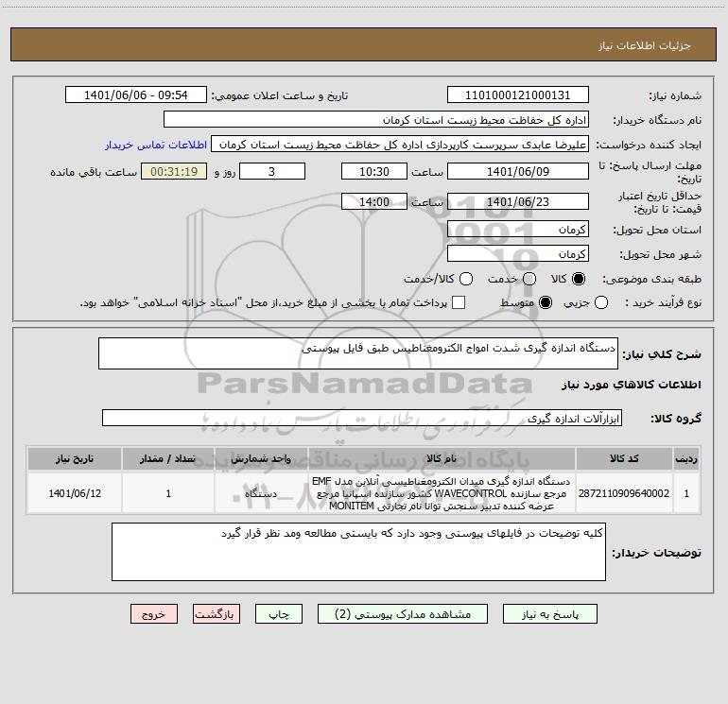Click the remaining days field showing 3
Viewport: 728px width, 704px height.
click(x=272, y=171)
